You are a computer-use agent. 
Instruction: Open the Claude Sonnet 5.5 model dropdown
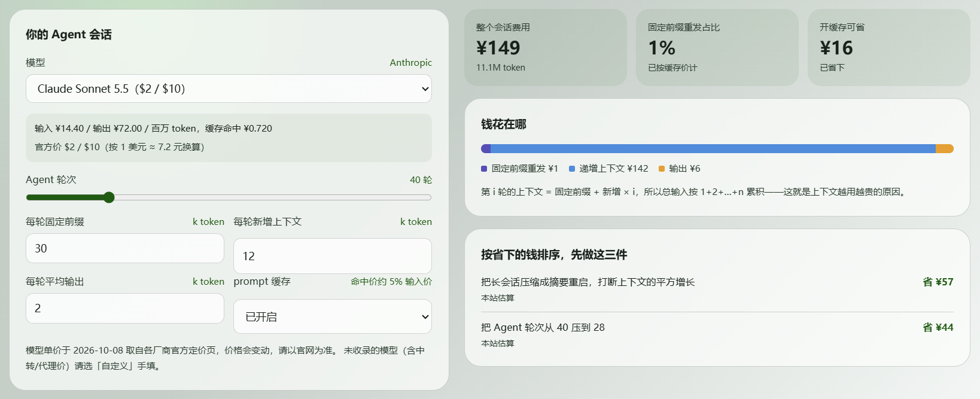[229, 89]
